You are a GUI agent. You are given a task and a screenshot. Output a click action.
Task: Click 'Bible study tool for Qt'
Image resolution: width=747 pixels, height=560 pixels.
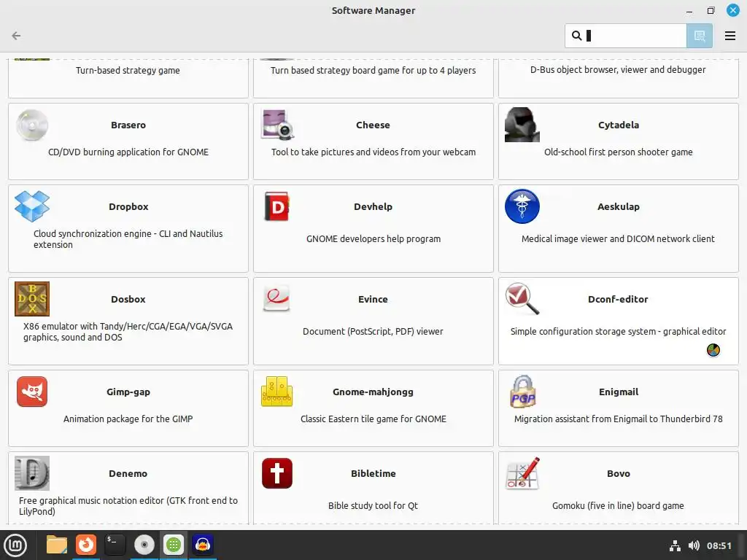pos(373,506)
